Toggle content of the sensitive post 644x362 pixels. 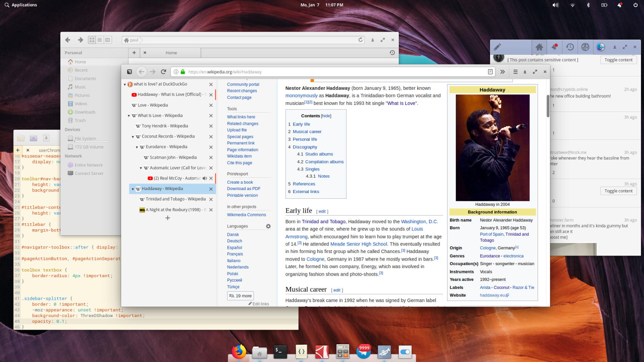(x=618, y=60)
